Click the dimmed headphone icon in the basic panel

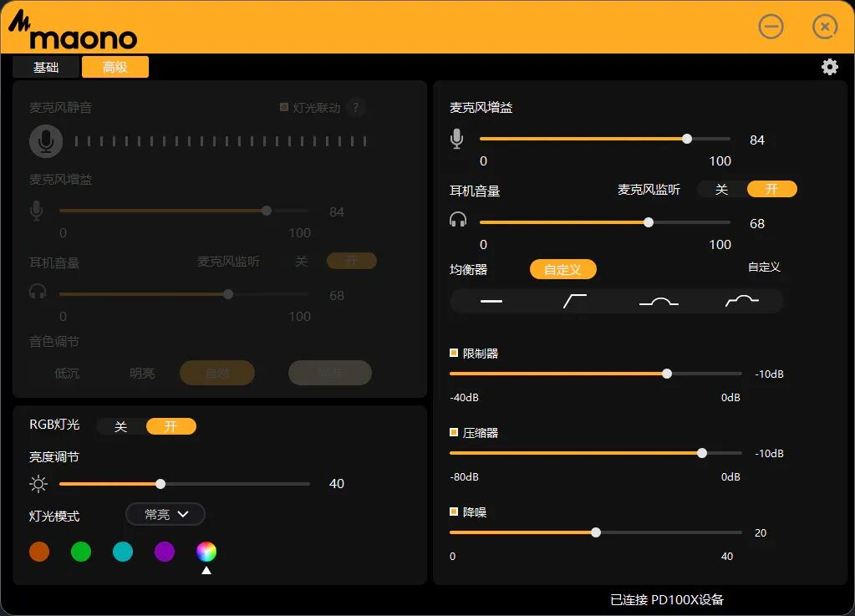38,292
